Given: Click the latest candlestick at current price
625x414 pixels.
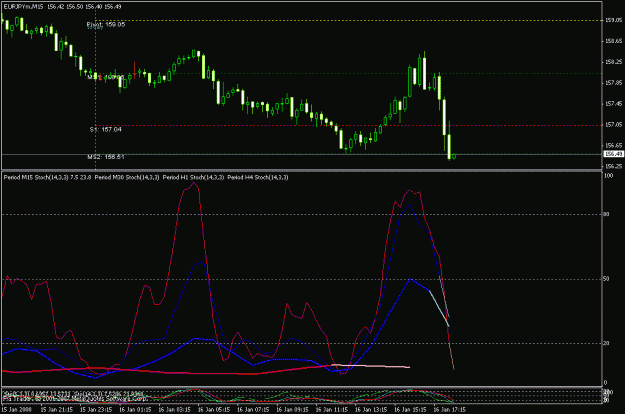Looking at the screenshot, I should 454,156.
